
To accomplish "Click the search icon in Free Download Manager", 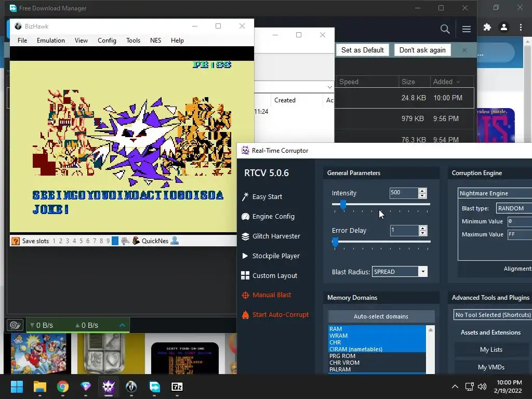I will 445,29.
